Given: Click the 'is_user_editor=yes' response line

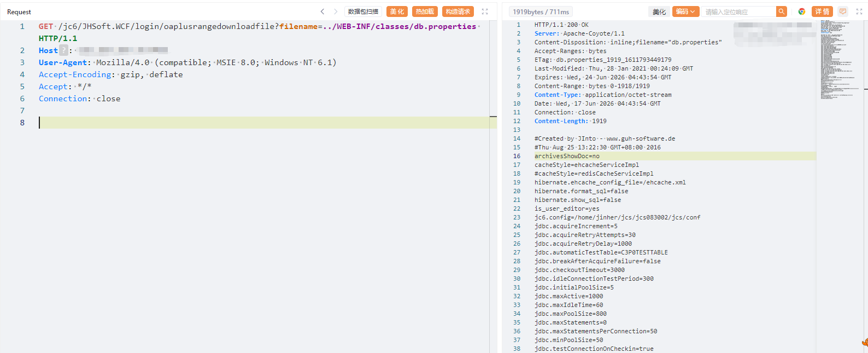Looking at the screenshot, I should (x=567, y=209).
